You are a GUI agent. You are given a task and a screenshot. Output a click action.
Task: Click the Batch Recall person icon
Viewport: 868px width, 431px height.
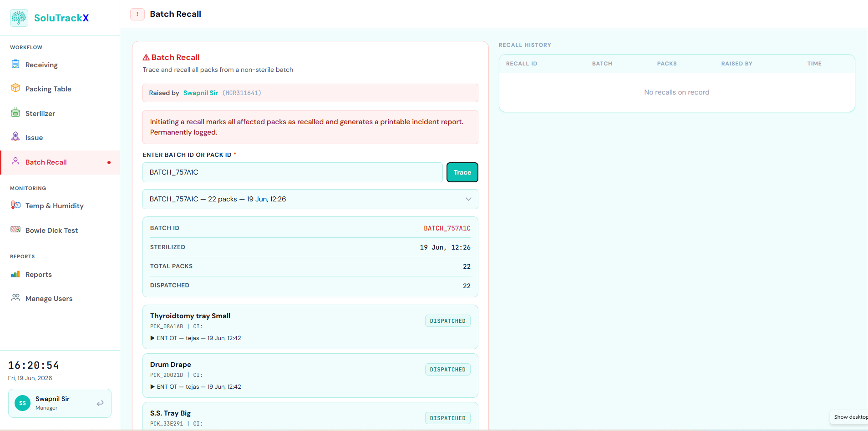[15, 161]
